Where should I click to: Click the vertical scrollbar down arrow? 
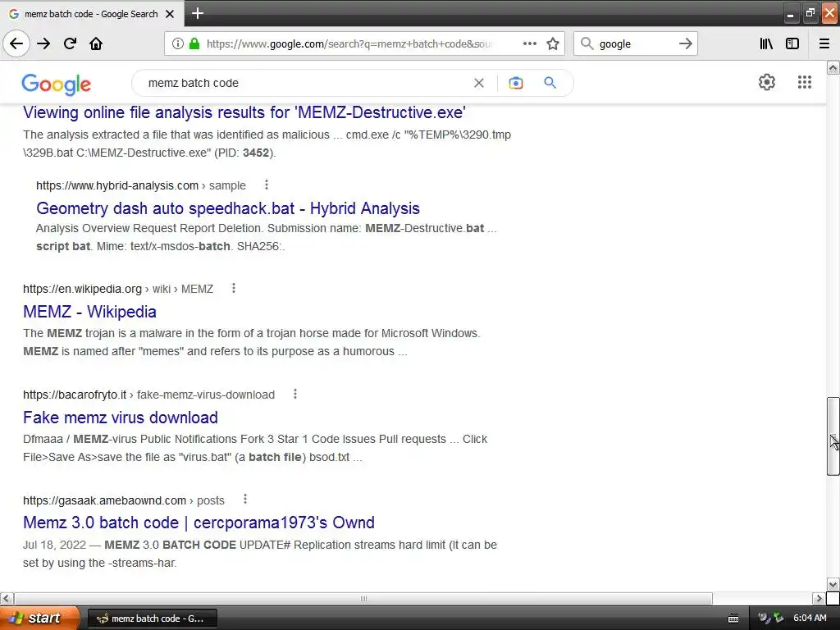coord(833,584)
